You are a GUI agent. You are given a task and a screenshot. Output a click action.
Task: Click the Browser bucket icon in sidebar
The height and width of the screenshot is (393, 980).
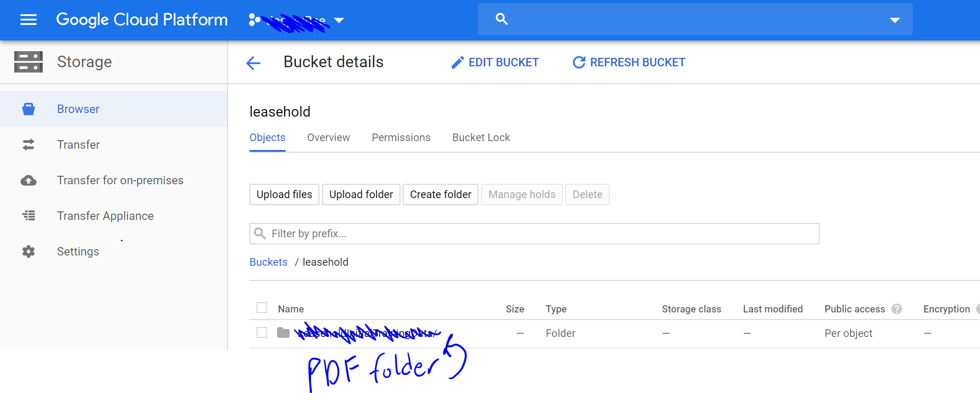coord(29,109)
